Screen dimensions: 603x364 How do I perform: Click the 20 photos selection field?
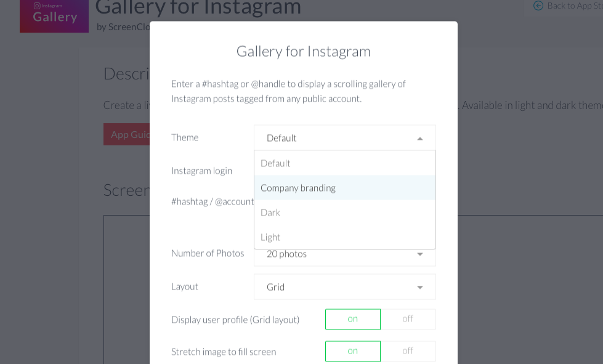pyautogui.click(x=344, y=257)
